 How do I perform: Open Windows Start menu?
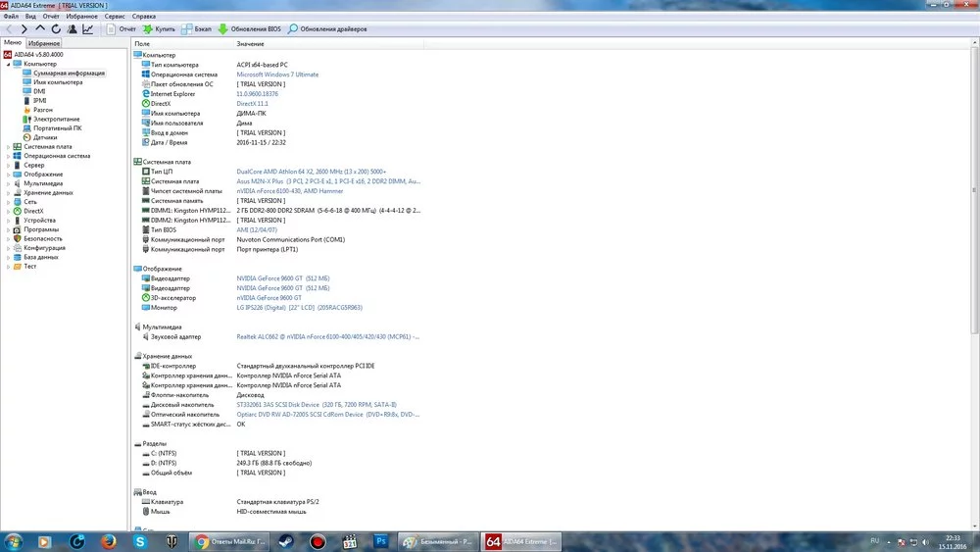click(x=13, y=541)
